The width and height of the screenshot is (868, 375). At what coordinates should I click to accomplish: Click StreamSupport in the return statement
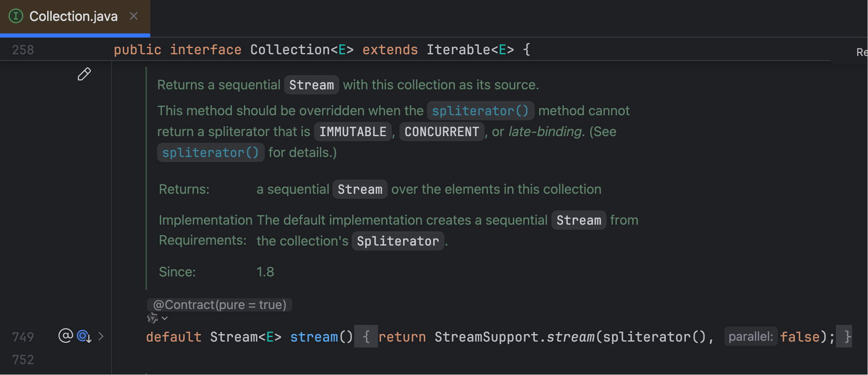coord(486,337)
